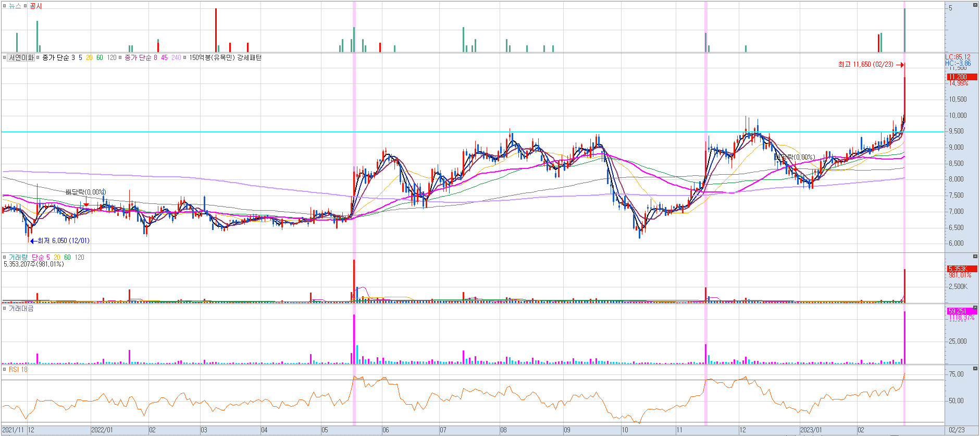
Task: Click the green 뉴스 legend label
Action: [x=15, y=6]
